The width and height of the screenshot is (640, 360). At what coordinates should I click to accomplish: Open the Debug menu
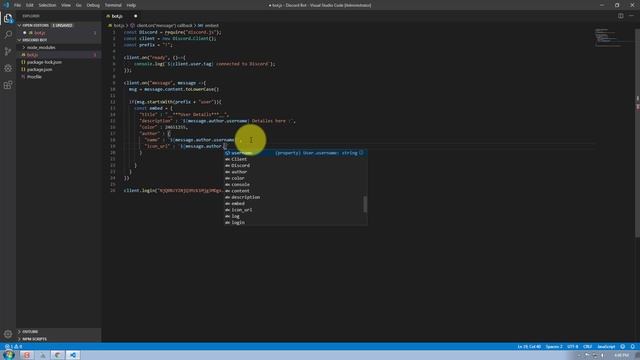click(93, 5)
